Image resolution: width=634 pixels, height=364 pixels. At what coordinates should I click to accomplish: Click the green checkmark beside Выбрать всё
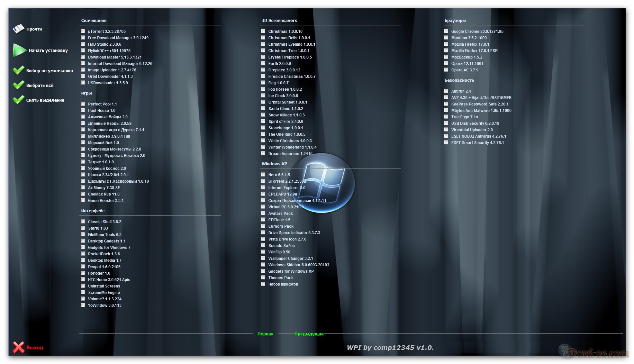click(x=18, y=85)
